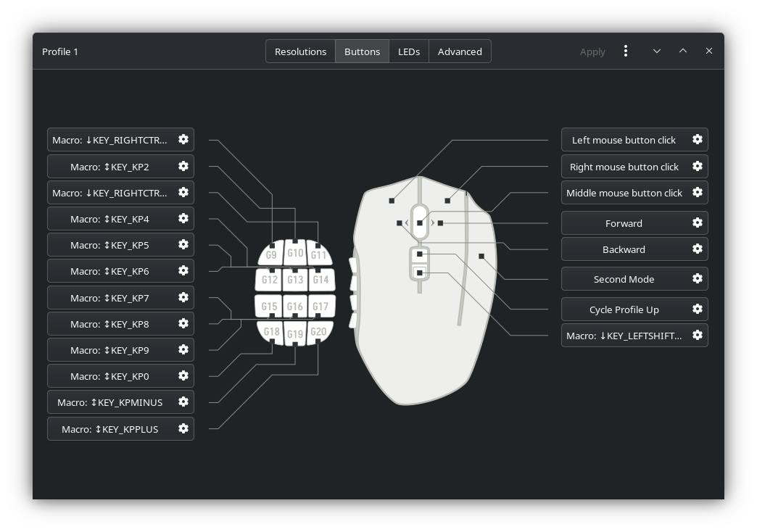Click the G13 key on mouse diagram
This screenshot has width=757, height=532.
(x=295, y=280)
